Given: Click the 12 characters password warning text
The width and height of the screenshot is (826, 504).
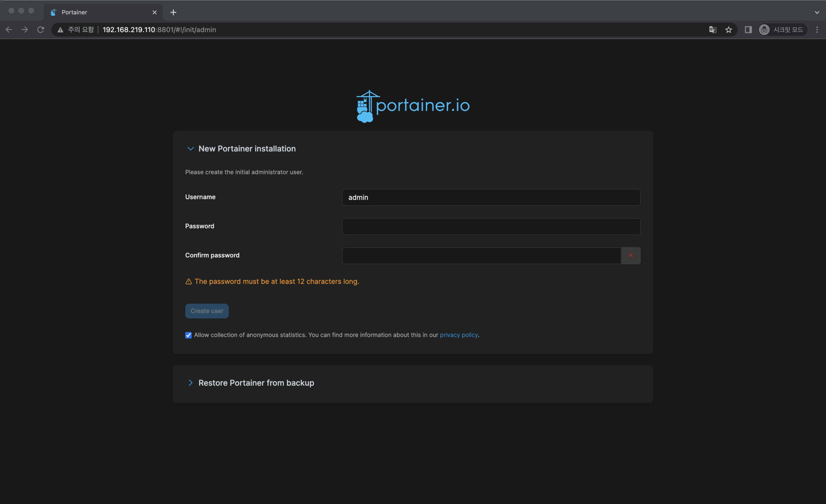Looking at the screenshot, I should (x=277, y=281).
